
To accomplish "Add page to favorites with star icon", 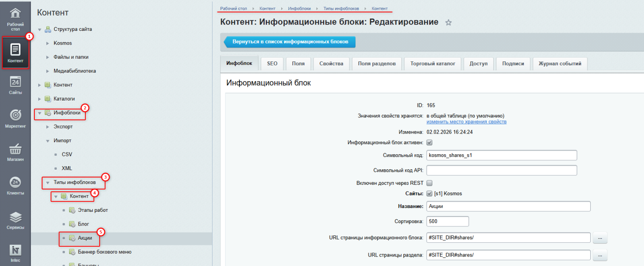I will tap(448, 23).
